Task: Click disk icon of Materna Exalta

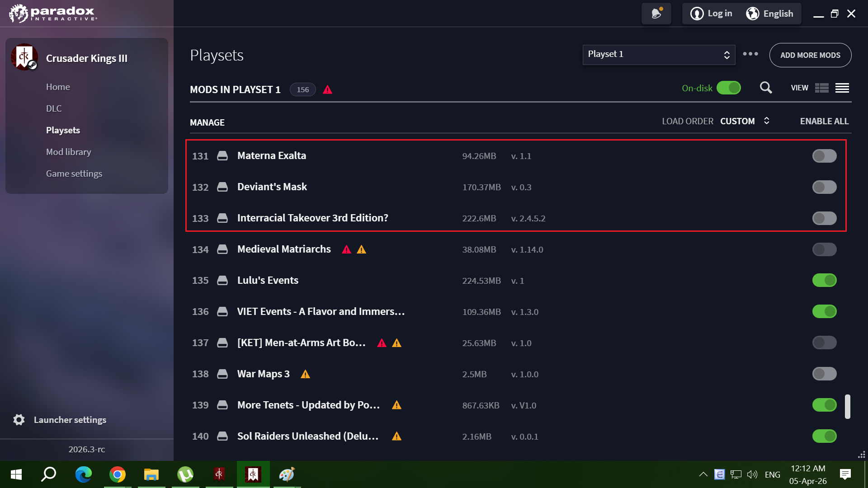Action: [x=222, y=156]
